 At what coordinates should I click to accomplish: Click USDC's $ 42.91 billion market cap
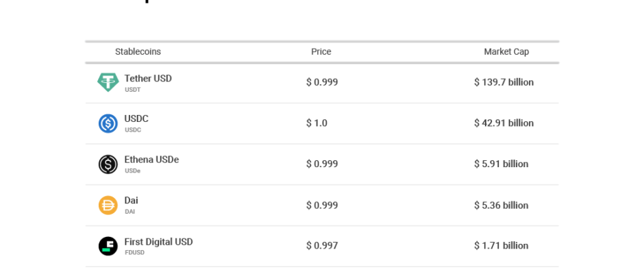(x=504, y=123)
